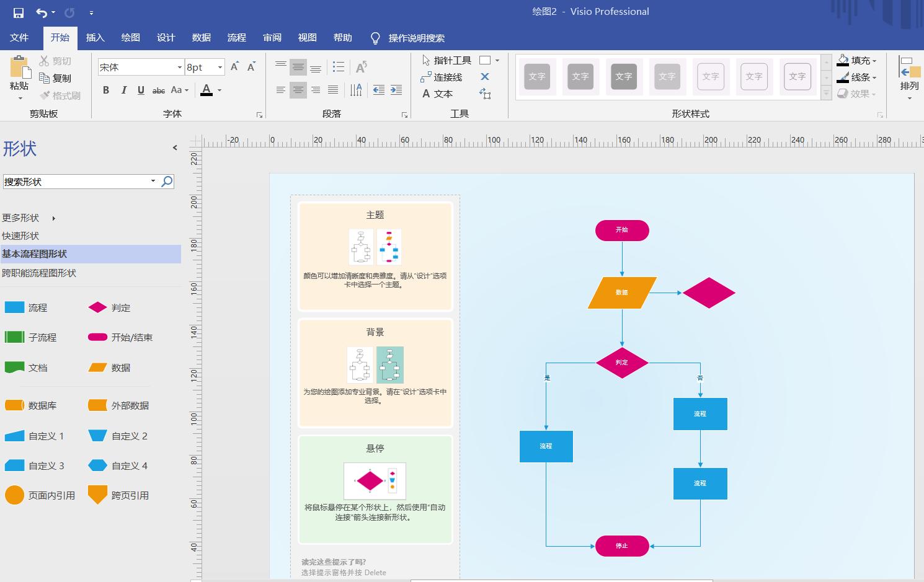Click the increase font size icon
Viewport: 924px width, 582px height.
[x=234, y=67]
